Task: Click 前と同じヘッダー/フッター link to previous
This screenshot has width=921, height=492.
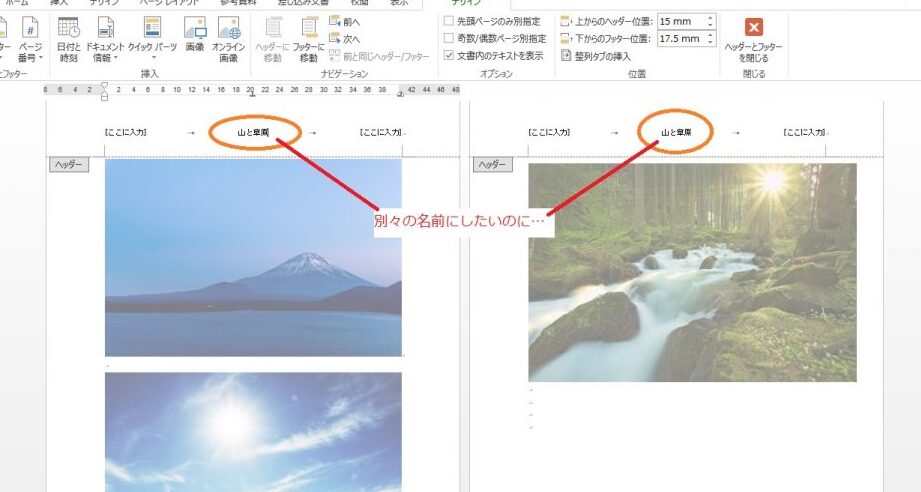Action: click(379, 56)
